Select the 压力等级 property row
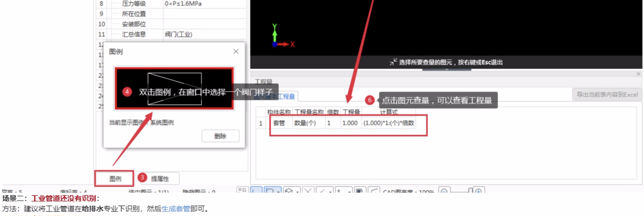Screen dimensions: 644x216 [x=171, y=4]
